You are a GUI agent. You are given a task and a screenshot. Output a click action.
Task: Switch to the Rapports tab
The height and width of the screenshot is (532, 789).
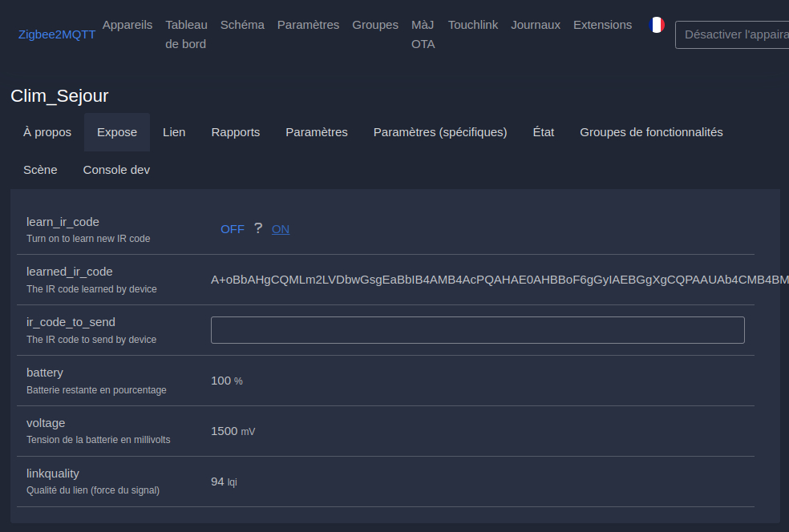[235, 132]
